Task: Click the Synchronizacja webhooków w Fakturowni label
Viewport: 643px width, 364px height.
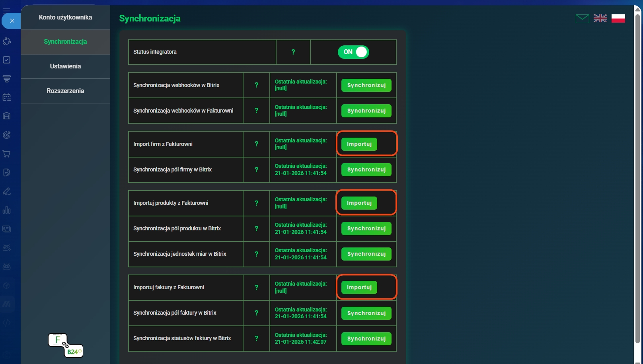Action: [x=183, y=111]
